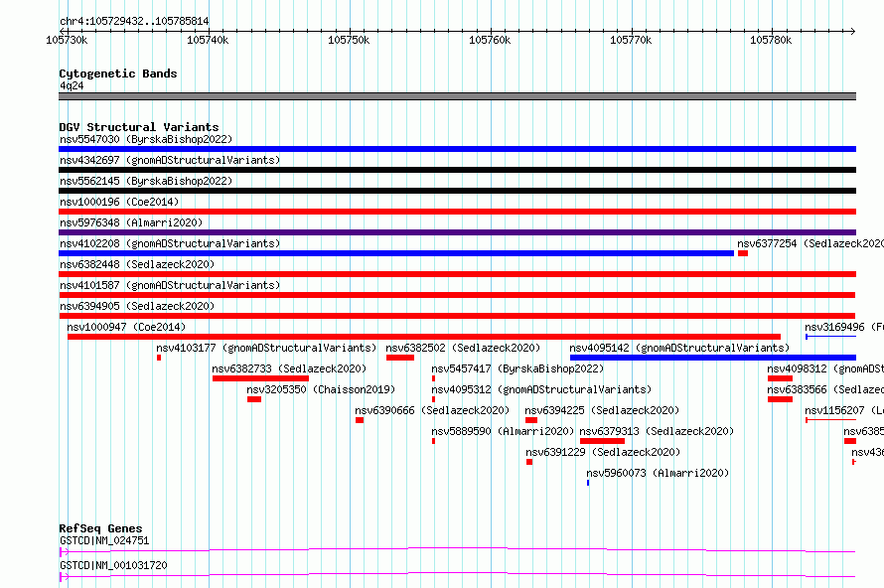Image resolution: width=884 pixels, height=588 pixels.
Task: Click the GSTCD|NM_001031720 gene label
Action: tap(113, 565)
